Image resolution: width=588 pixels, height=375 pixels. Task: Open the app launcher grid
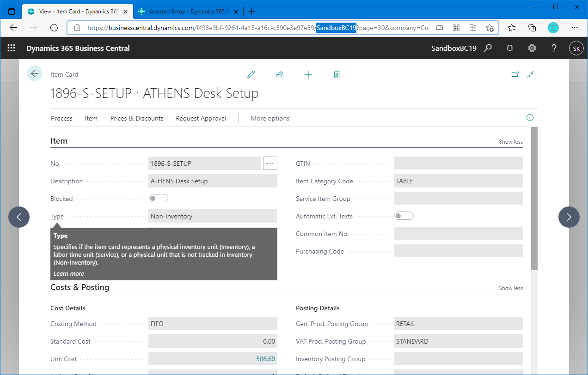tap(11, 48)
